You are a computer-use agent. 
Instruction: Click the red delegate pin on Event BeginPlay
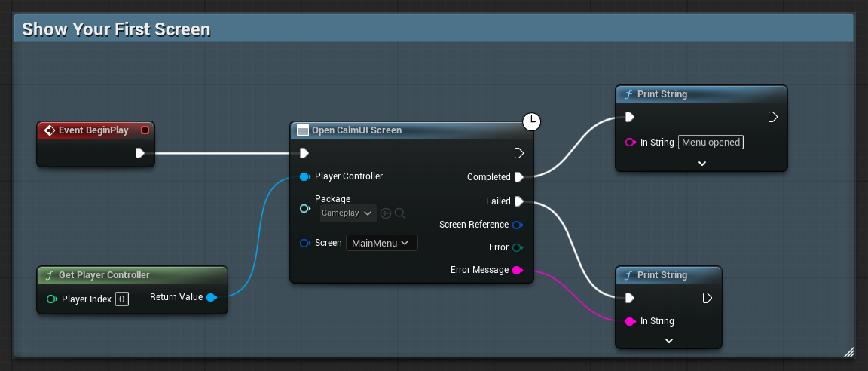tap(145, 130)
